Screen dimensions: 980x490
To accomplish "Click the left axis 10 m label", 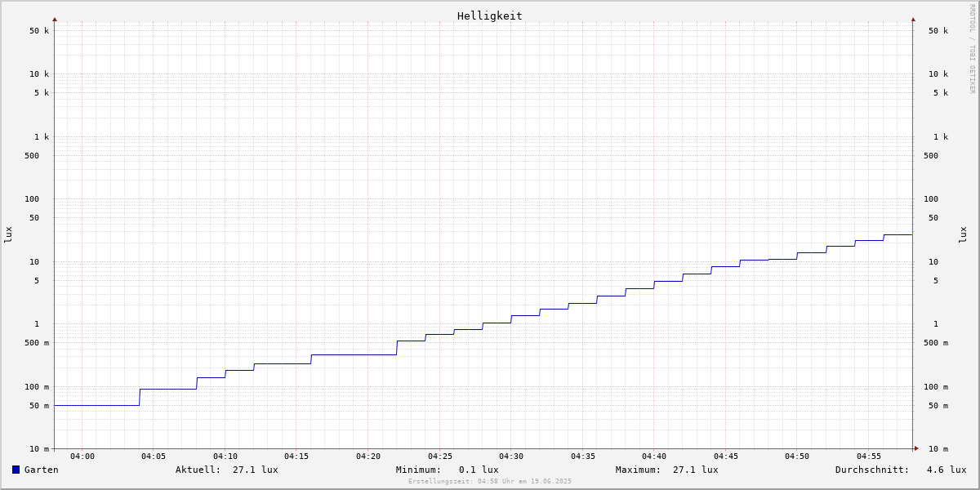I will tap(39, 449).
